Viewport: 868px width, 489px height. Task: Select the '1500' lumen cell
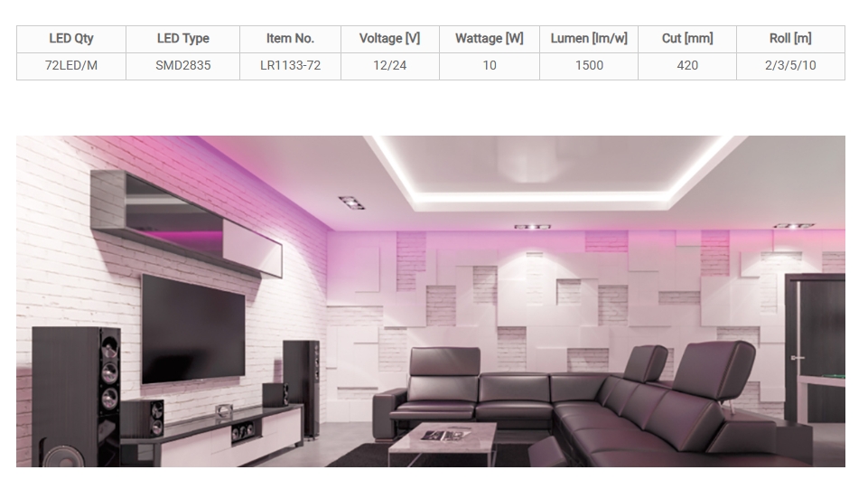tap(589, 66)
